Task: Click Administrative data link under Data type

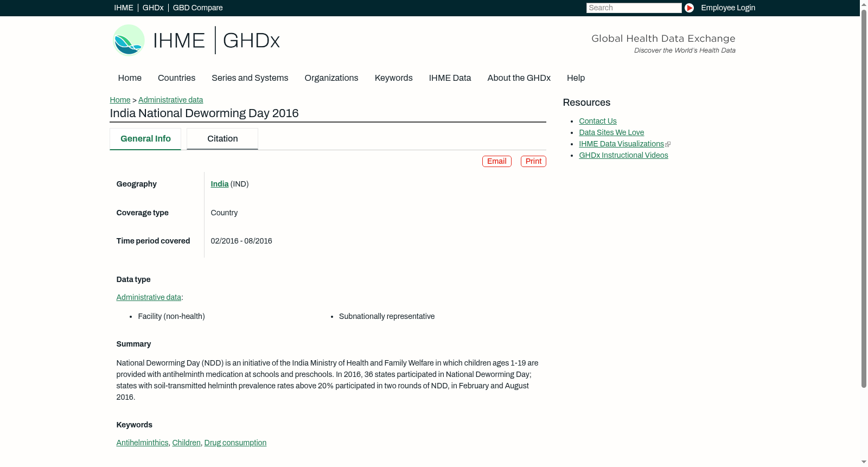Action: point(149,298)
